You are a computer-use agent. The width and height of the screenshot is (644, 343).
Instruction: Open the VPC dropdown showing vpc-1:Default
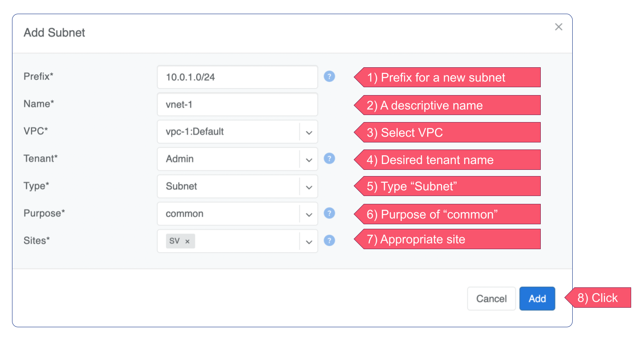click(309, 132)
